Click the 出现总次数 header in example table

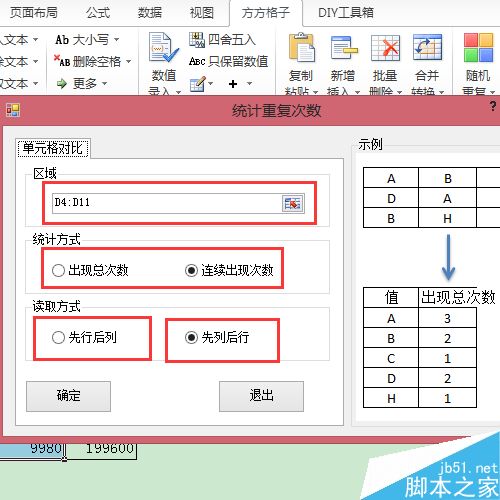point(458,297)
